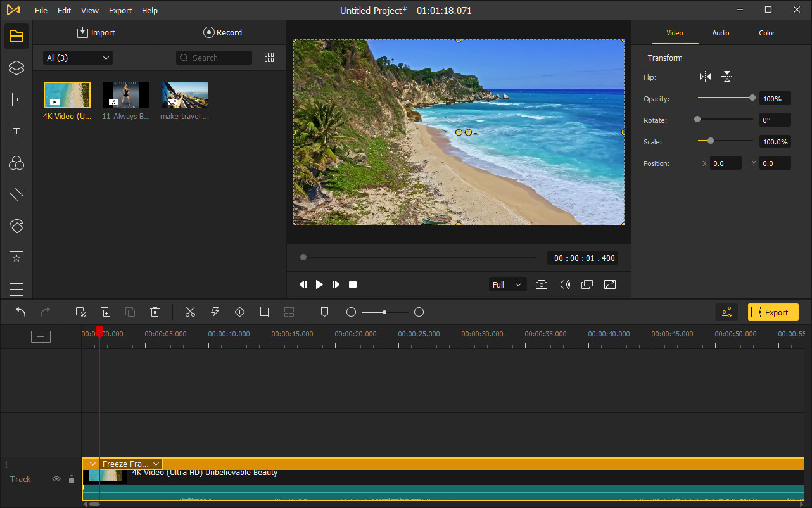Toggle grid view of media library
The height and width of the screenshot is (508, 812).
[x=269, y=58]
